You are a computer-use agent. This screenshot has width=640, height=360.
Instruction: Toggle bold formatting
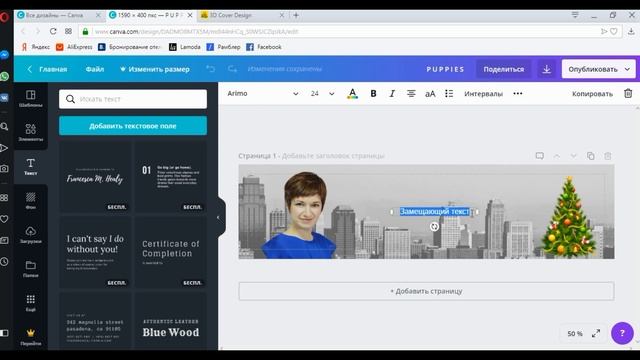pos(373,93)
